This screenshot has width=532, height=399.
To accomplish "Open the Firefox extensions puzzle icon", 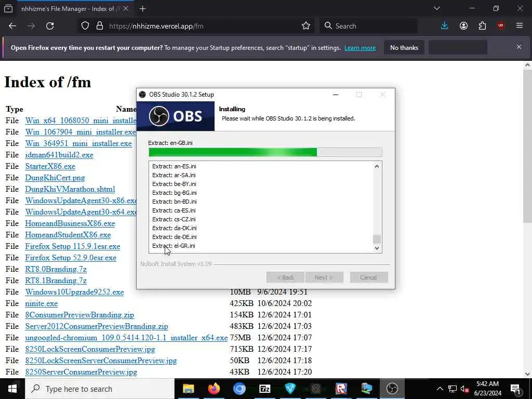I will [x=482, y=26].
